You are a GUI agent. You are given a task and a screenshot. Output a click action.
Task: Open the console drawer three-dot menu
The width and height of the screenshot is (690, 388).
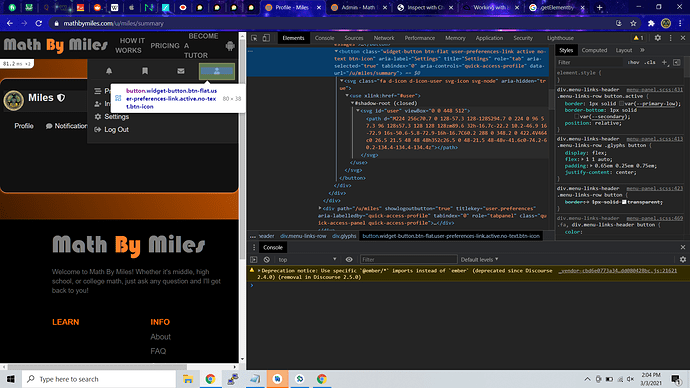pyautogui.click(x=254, y=247)
